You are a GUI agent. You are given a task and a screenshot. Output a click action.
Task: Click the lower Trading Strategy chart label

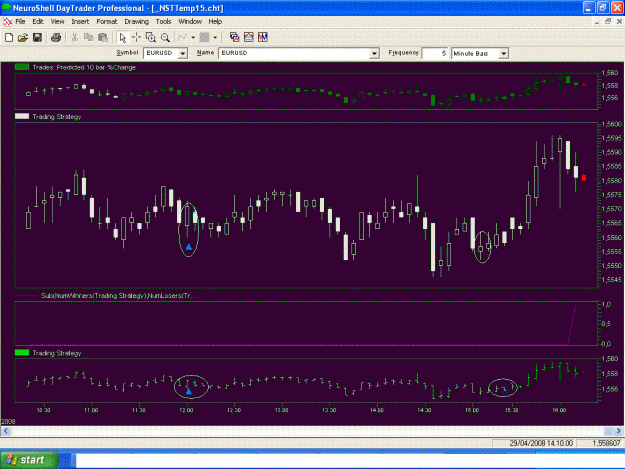57,353
